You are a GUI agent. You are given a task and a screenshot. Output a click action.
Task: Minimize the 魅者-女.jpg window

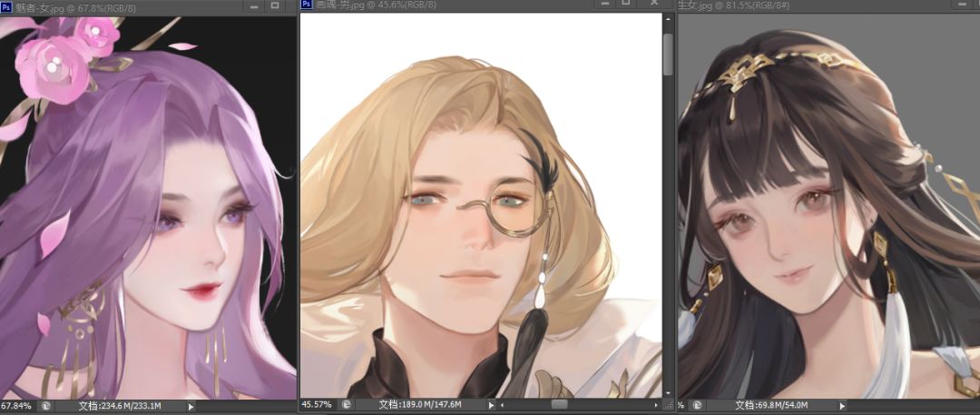[254, 6]
